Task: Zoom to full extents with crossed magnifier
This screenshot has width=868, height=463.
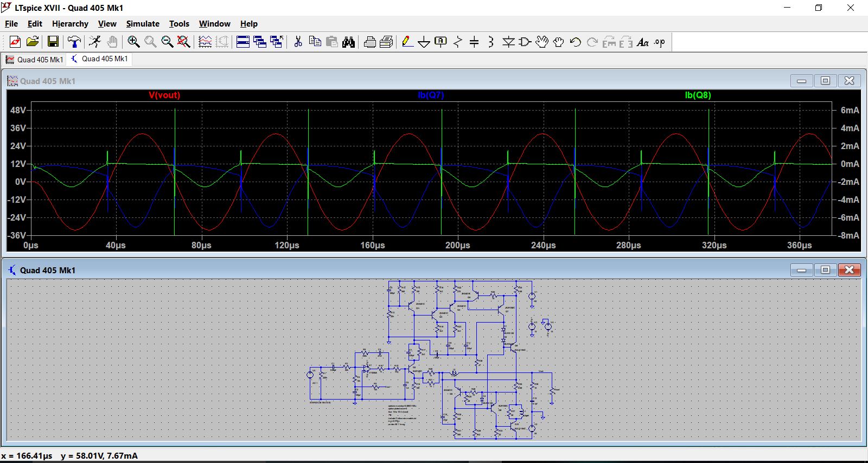Action: pyautogui.click(x=184, y=42)
